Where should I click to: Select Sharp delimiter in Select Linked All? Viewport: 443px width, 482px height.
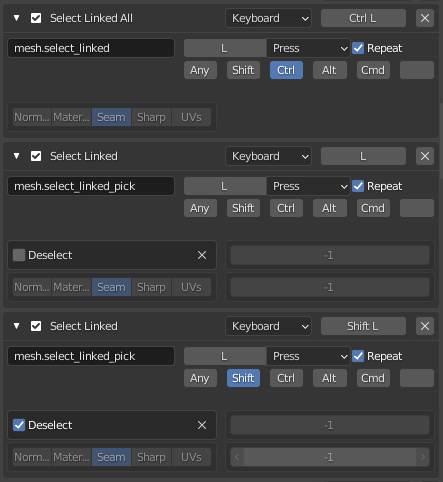(x=151, y=117)
